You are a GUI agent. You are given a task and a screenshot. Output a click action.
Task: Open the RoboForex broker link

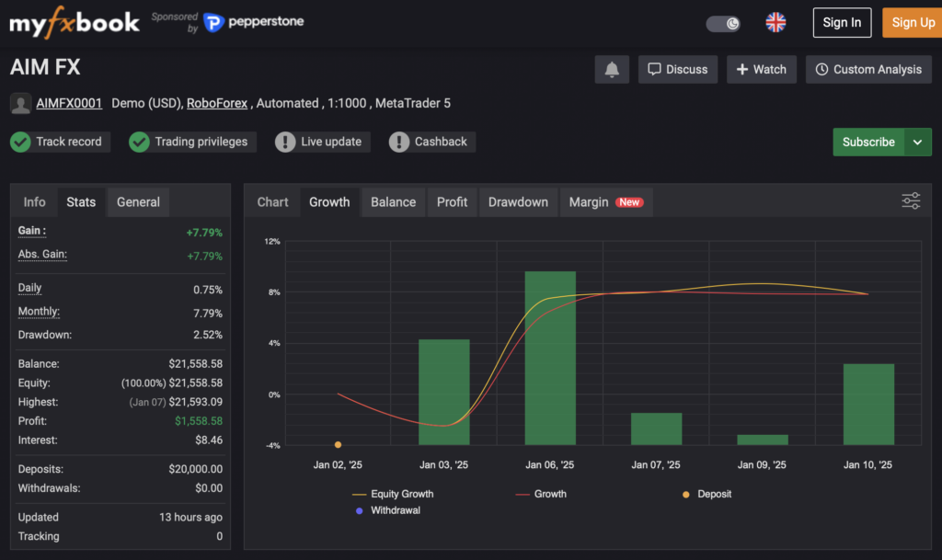point(217,104)
